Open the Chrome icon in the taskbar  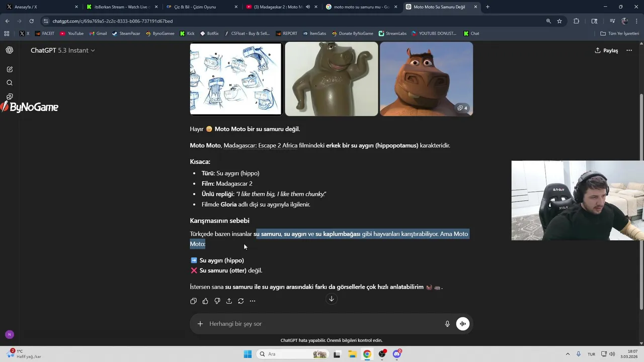[367, 354]
